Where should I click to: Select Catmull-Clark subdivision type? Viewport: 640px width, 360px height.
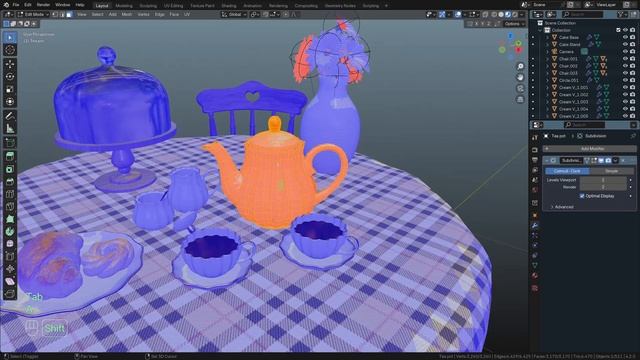click(x=567, y=171)
